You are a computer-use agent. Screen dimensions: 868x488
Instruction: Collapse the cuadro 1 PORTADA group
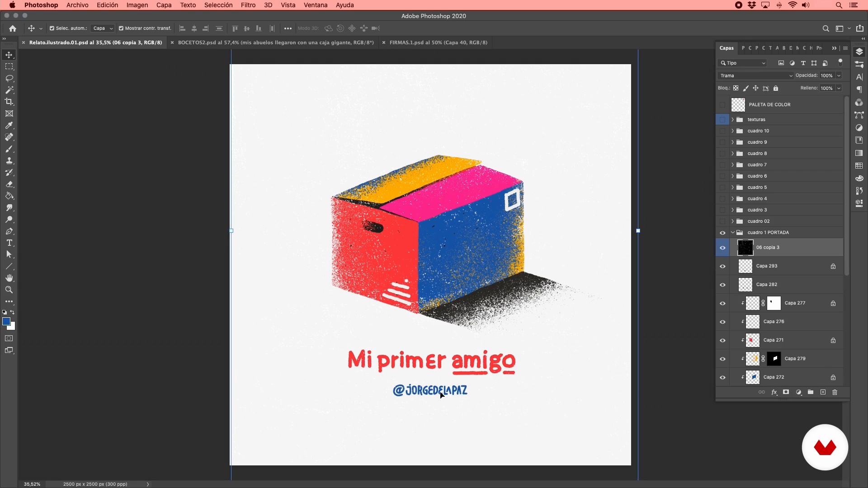[732, 233]
